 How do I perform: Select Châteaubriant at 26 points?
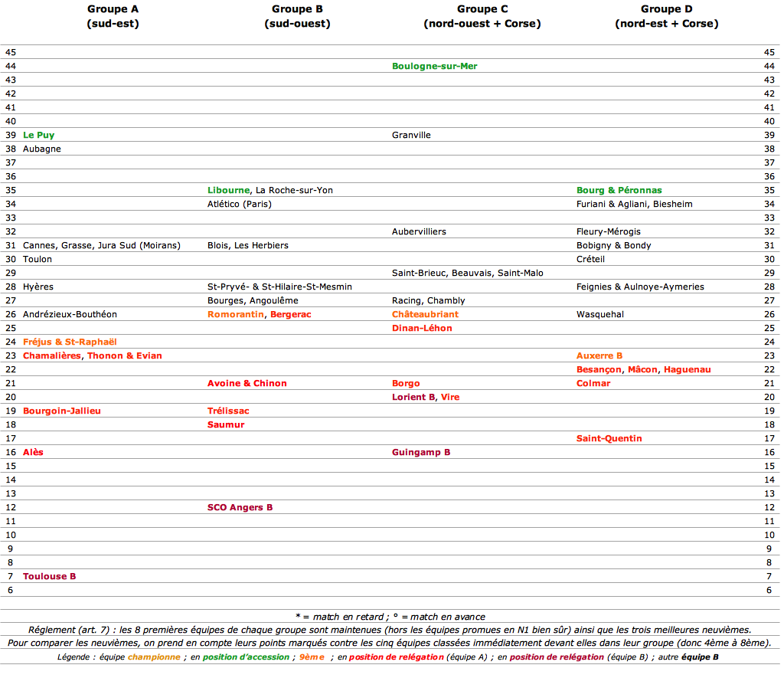[x=425, y=314]
